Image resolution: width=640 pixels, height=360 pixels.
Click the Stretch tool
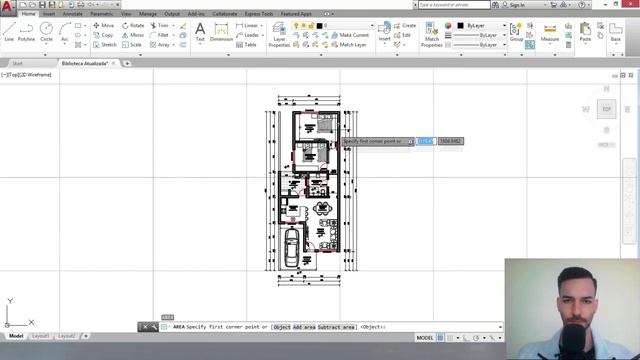(105, 44)
